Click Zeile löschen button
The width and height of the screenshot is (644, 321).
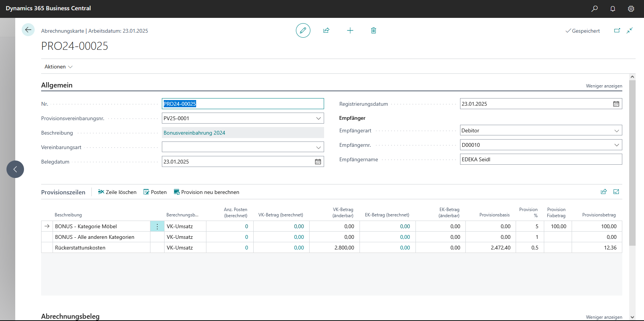click(117, 192)
